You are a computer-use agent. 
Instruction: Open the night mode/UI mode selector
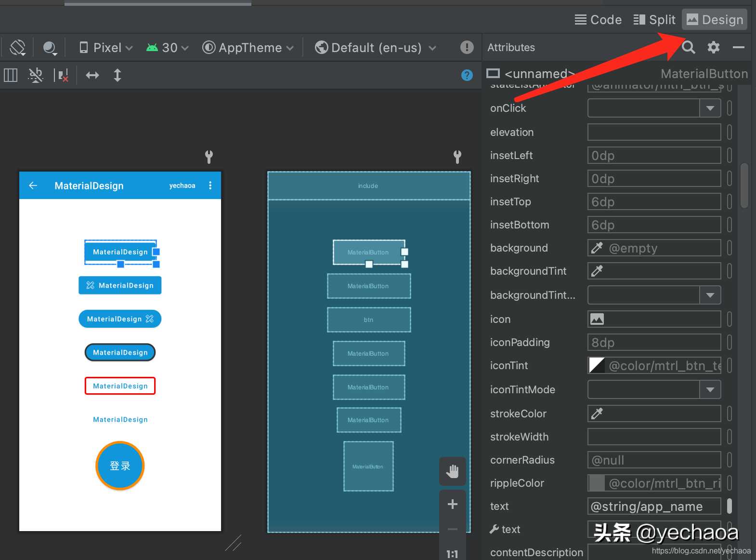click(50, 48)
